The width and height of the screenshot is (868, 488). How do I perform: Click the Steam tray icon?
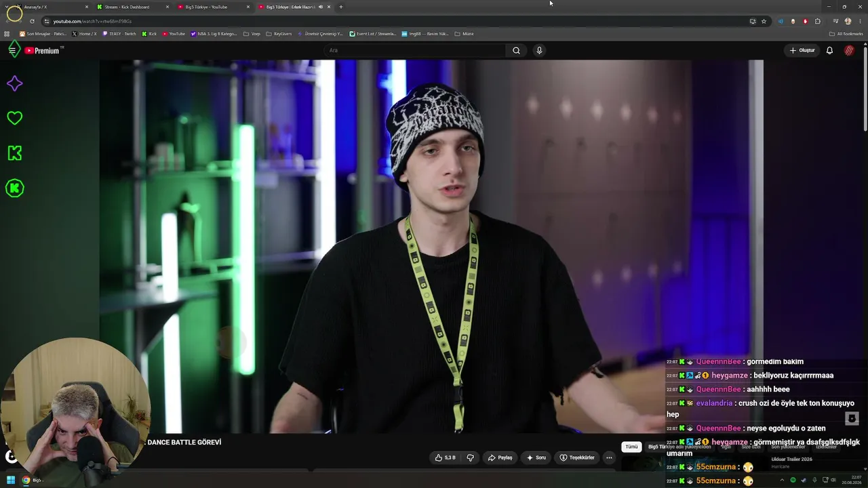tap(803, 480)
